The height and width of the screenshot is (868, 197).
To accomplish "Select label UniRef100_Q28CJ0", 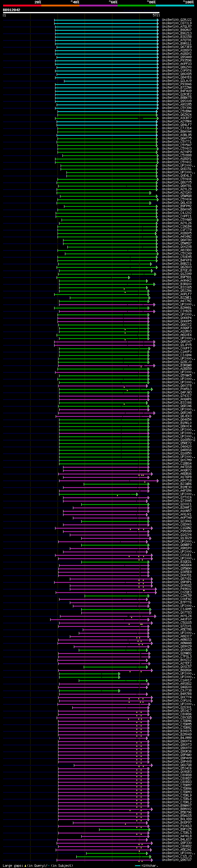I will [177, 362].
